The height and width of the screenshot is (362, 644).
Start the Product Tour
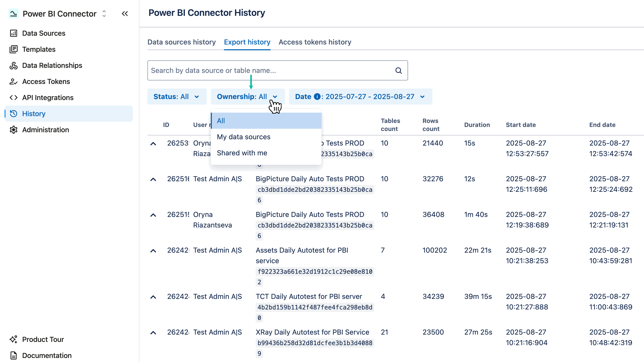[x=43, y=339]
